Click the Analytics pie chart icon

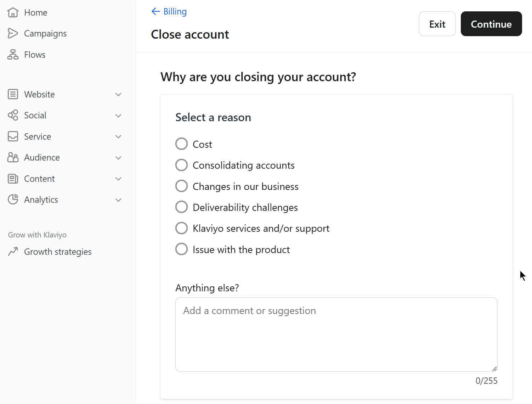point(13,200)
